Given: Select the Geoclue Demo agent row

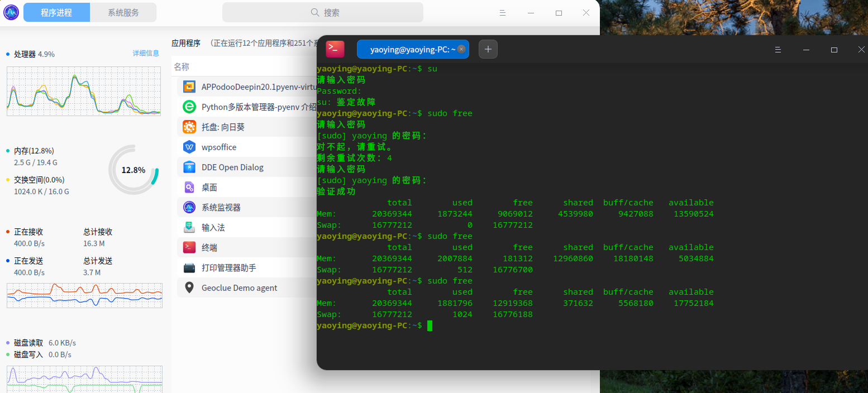Looking at the screenshot, I should coord(247,287).
